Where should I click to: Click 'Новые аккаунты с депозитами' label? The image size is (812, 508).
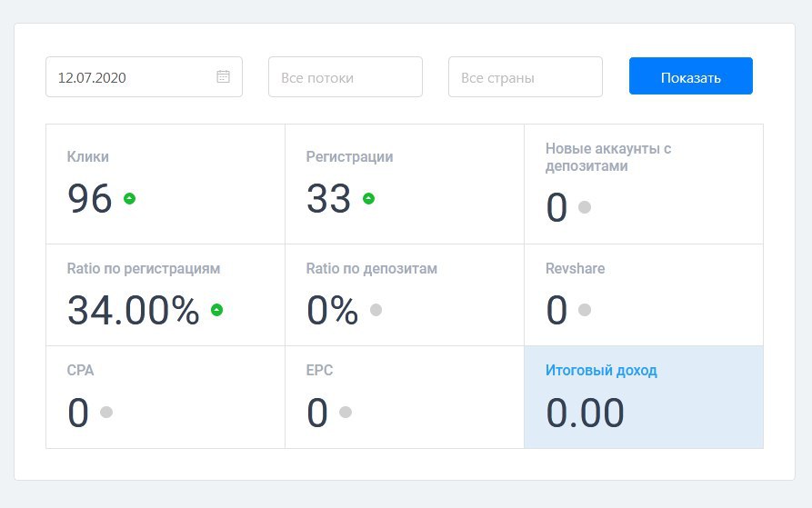[608, 157]
